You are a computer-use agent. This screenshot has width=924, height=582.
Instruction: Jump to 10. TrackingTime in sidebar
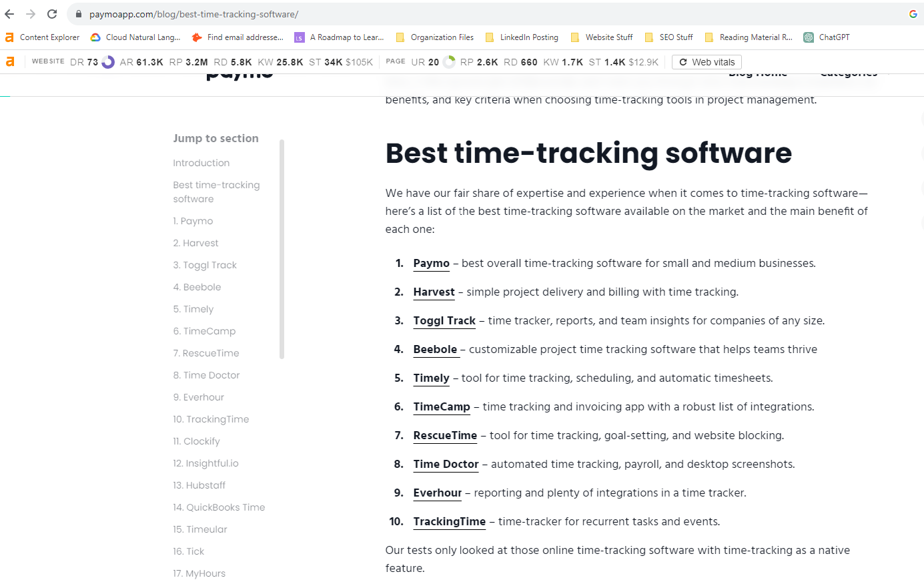[x=211, y=419]
